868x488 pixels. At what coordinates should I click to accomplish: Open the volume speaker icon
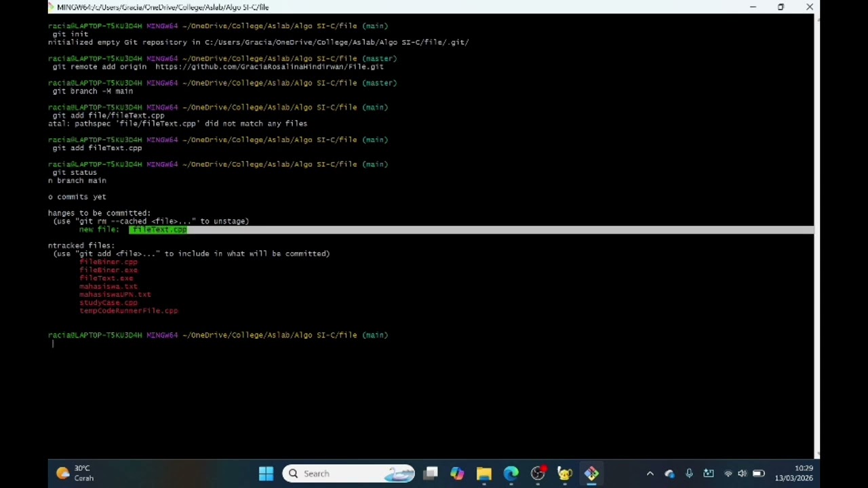pos(742,474)
